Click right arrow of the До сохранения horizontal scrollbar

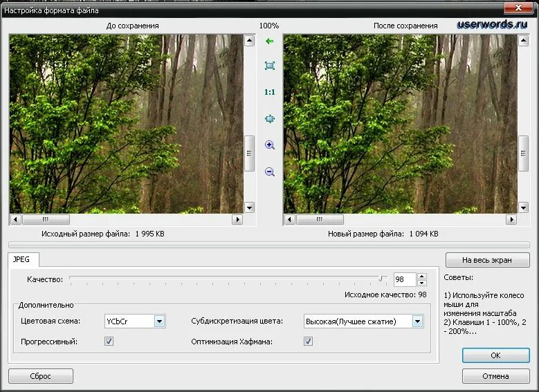tap(237, 219)
